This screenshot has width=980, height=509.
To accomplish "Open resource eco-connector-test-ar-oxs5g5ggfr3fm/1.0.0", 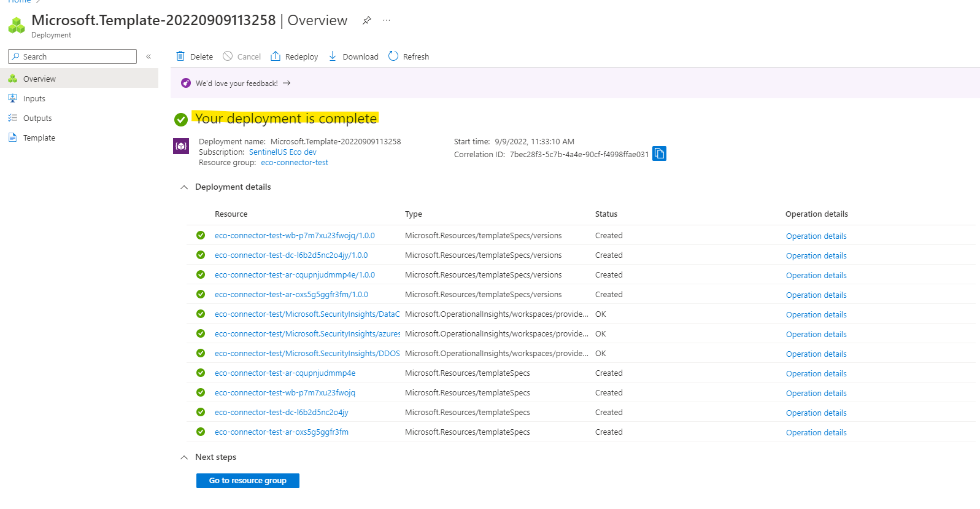I will (x=291, y=295).
